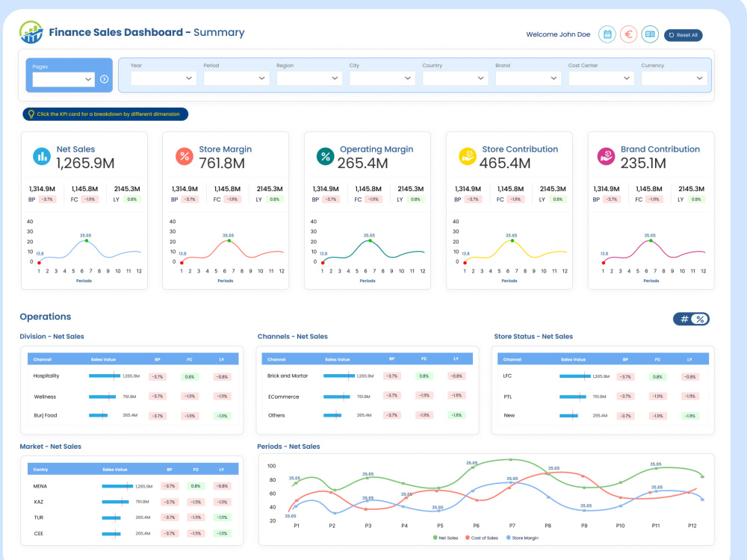Screen dimensions: 747x560
Task: Select the Wellness row in Division table
Action: pyautogui.click(x=132, y=396)
